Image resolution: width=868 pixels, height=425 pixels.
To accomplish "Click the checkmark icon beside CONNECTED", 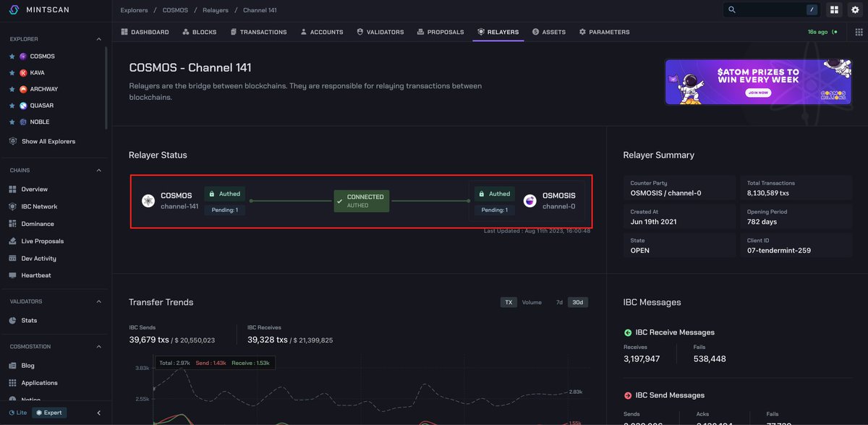I will pos(340,201).
